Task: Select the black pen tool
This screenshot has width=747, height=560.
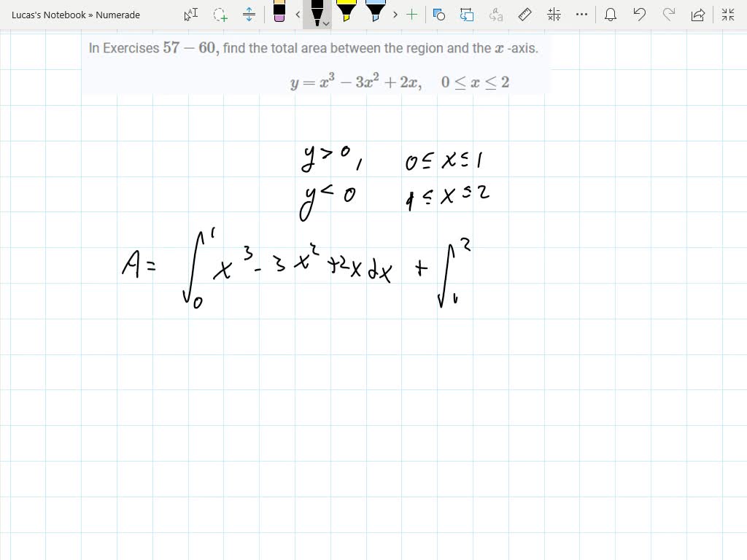Action: [x=315, y=13]
